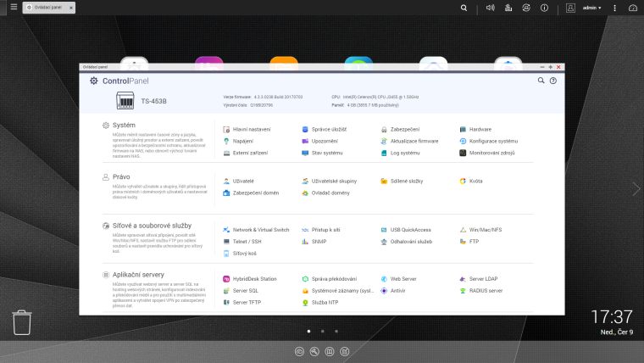This screenshot has width=644, height=363.
Task: Open Stav systému
Action: coord(322,153)
